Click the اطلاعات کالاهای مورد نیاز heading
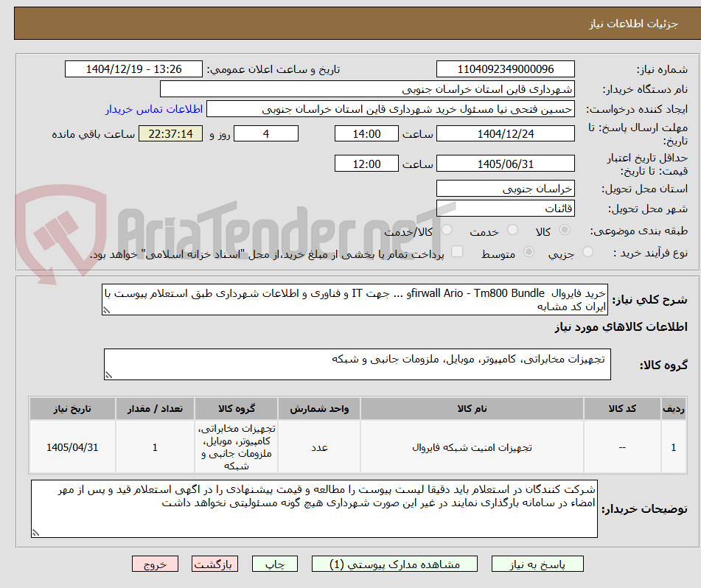 pyautogui.click(x=621, y=327)
